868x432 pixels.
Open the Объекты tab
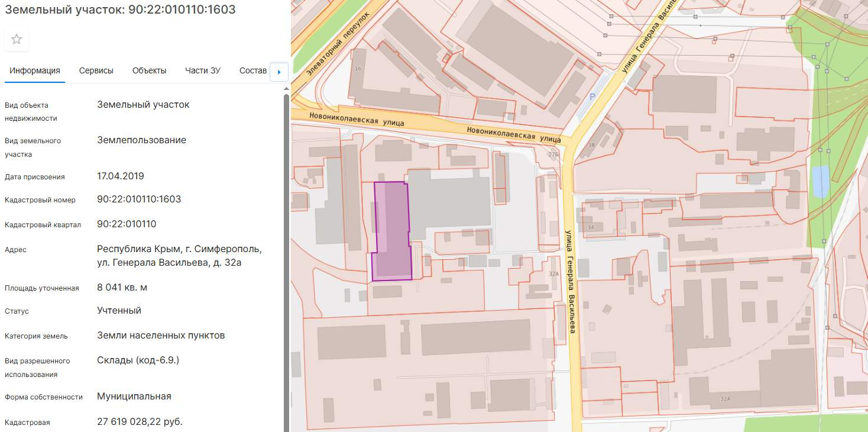tap(149, 70)
